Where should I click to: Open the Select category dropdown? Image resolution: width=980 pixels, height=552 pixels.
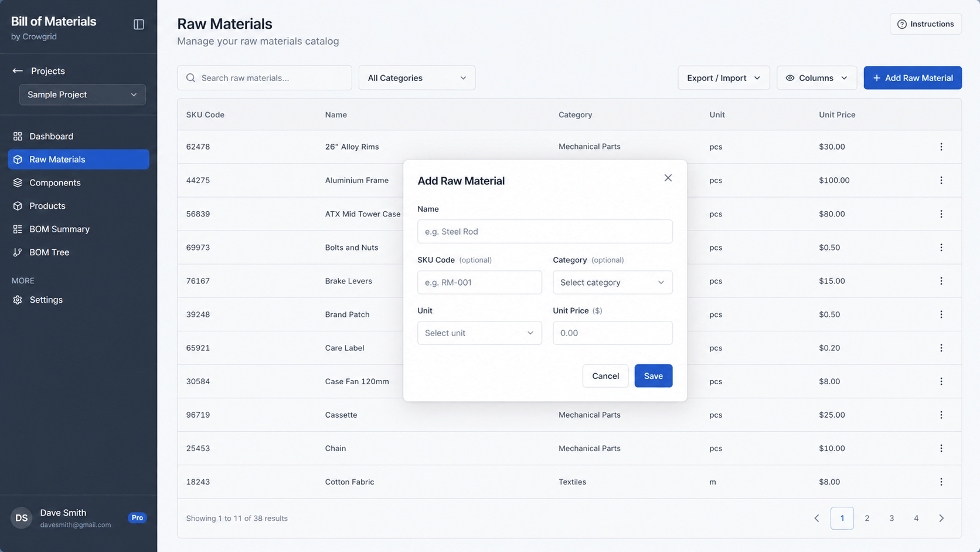pos(612,282)
